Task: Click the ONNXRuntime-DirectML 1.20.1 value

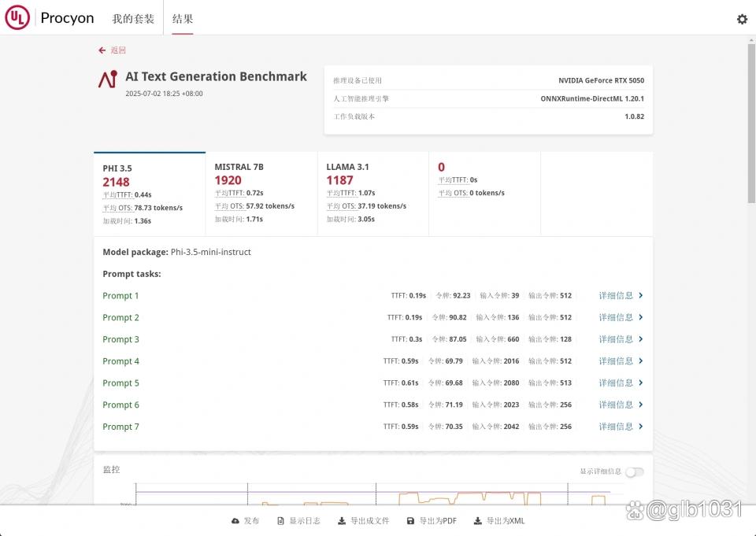Action: tap(592, 98)
